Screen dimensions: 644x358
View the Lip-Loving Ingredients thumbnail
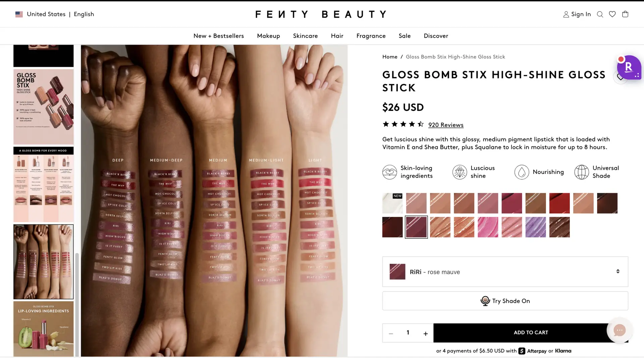(x=43, y=328)
